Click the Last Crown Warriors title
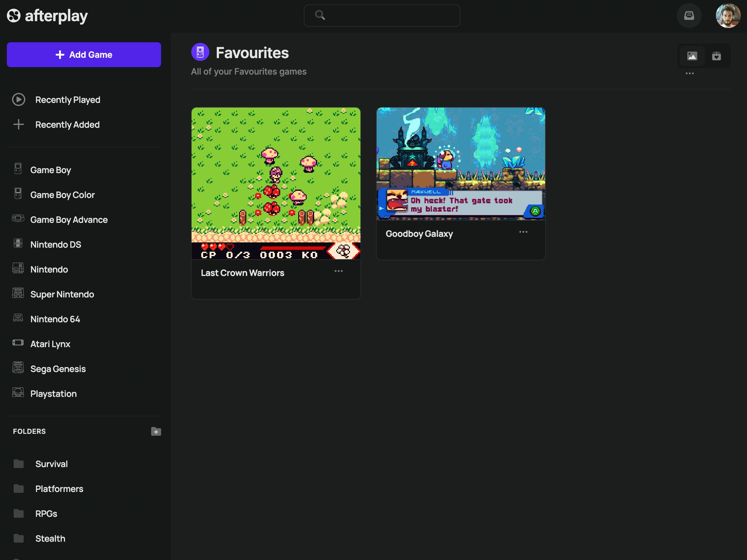Screen dimensions: 747x560 click(x=243, y=273)
